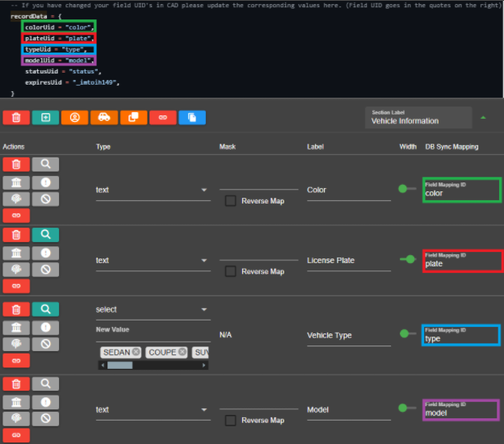Toggle Reverse Map checkbox in Model row
The height and width of the screenshot is (444, 504).
click(231, 421)
